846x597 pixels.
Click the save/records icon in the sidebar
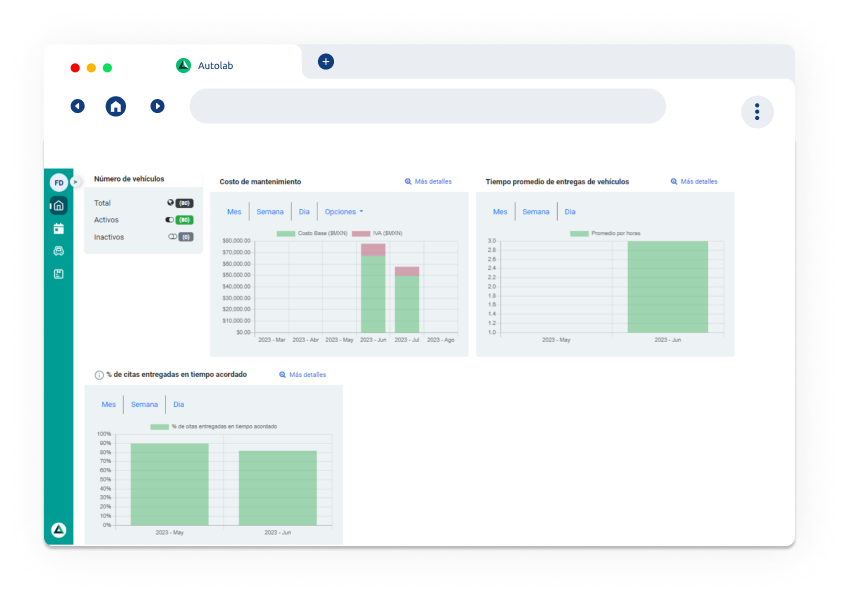coord(59,273)
